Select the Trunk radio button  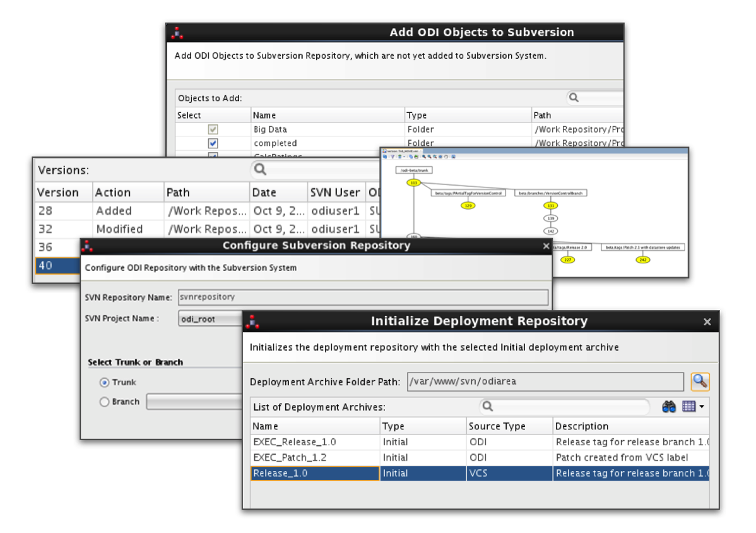tap(104, 383)
